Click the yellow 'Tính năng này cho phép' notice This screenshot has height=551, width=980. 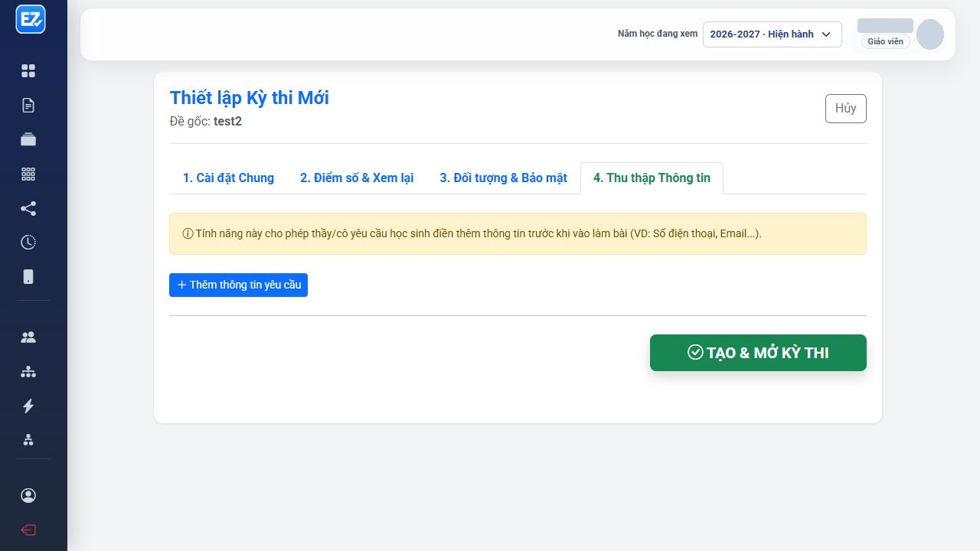point(518,233)
